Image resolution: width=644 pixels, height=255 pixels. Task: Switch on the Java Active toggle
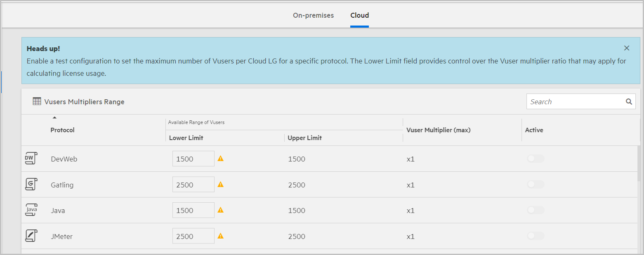click(535, 210)
